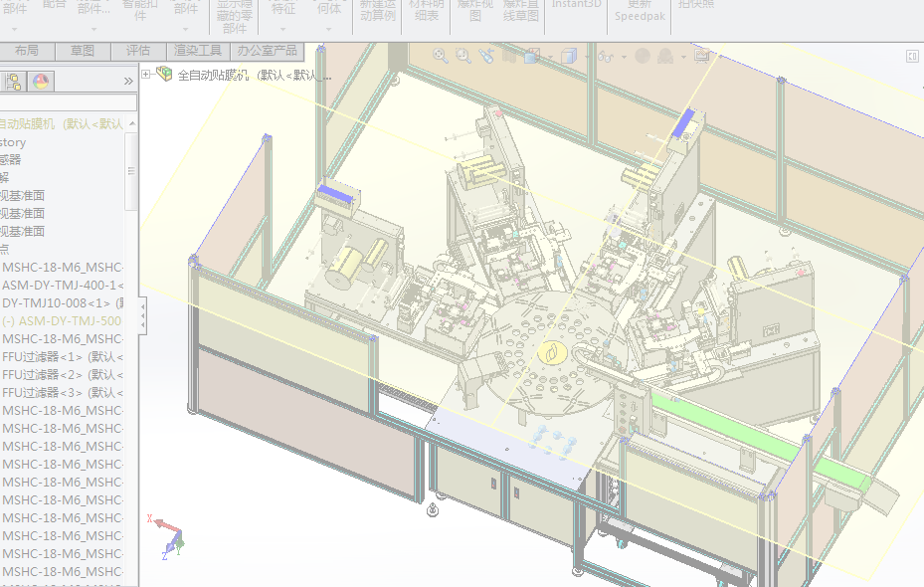Switch to the 草图 tab

click(x=83, y=51)
